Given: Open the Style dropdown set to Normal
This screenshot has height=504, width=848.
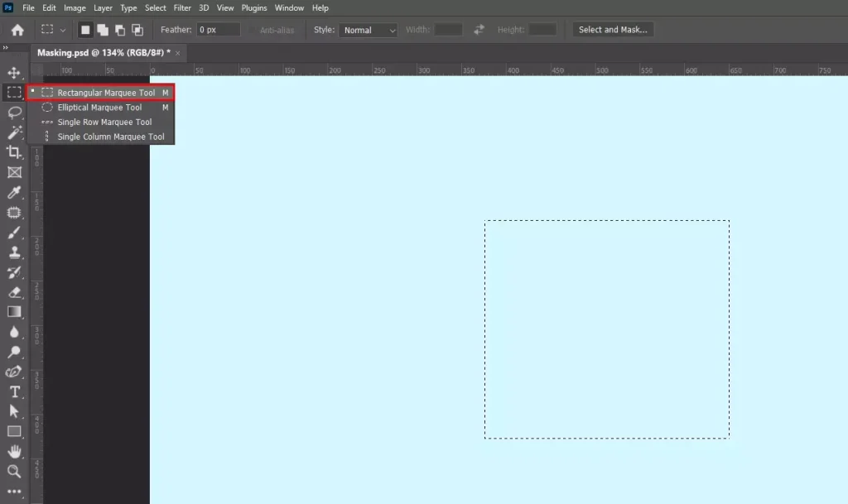Looking at the screenshot, I should pyautogui.click(x=369, y=30).
